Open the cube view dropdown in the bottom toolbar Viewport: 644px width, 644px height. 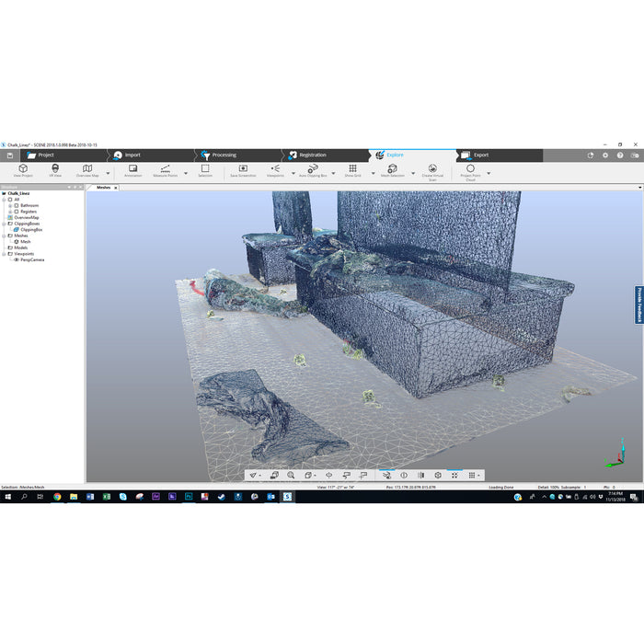click(315, 476)
